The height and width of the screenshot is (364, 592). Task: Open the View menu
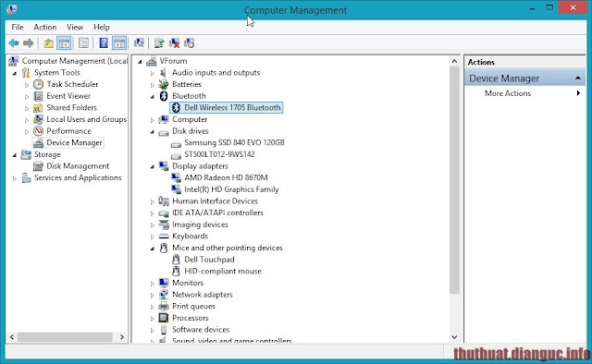pyautogui.click(x=75, y=27)
